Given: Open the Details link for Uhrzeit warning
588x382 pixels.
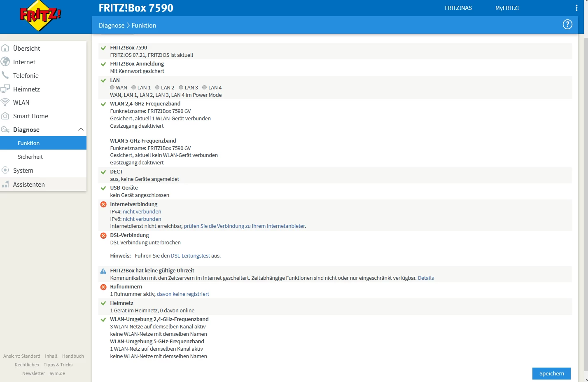Looking at the screenshot, I should click(x=426, y=278).
